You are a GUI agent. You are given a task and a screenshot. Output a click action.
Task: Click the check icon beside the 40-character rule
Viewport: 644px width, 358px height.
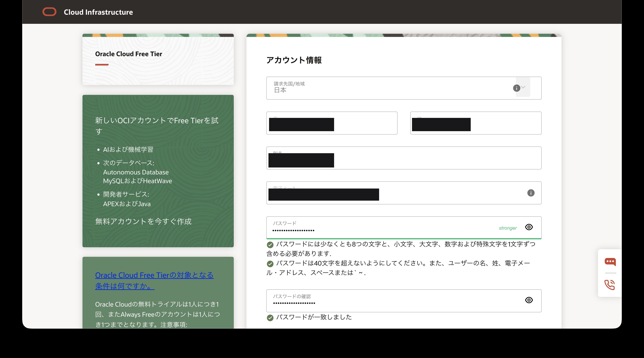[270, 264]
